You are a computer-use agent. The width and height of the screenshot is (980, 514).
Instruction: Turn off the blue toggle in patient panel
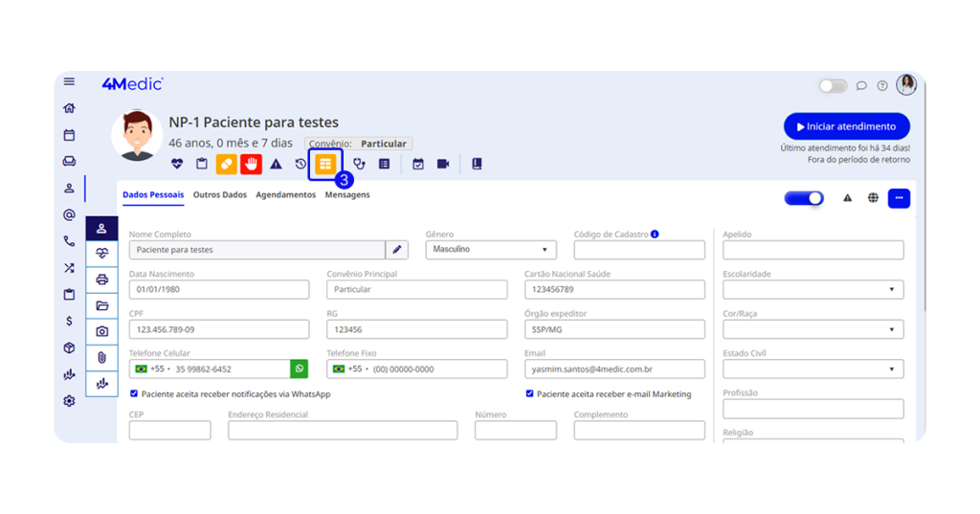point(804,198)
